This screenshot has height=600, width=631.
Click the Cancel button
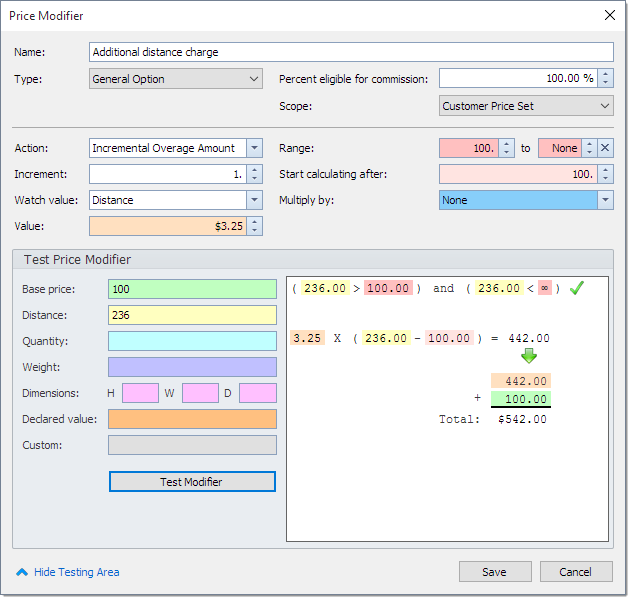pyautogui.click(x=576, y=572)
